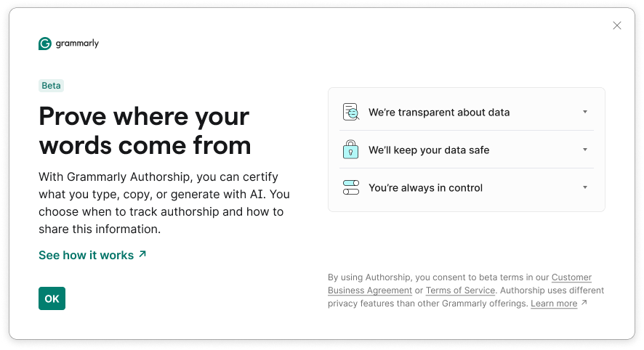Click the arrow icon after See how it works

point(142,254)
